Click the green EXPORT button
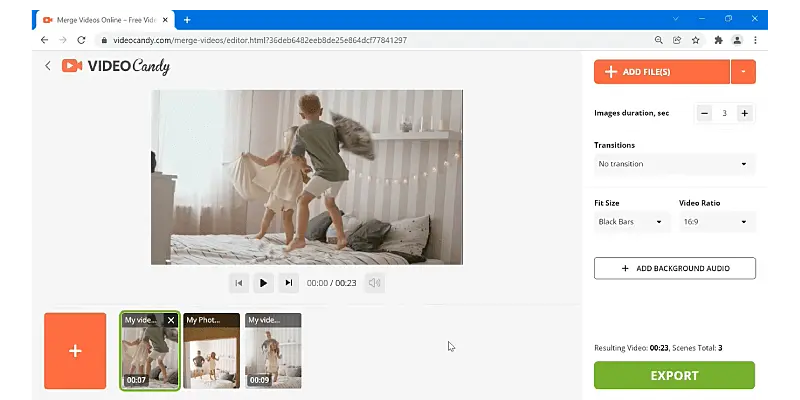Image resolution: width=800 pixels, height=400 pixels. click(674, 376)
